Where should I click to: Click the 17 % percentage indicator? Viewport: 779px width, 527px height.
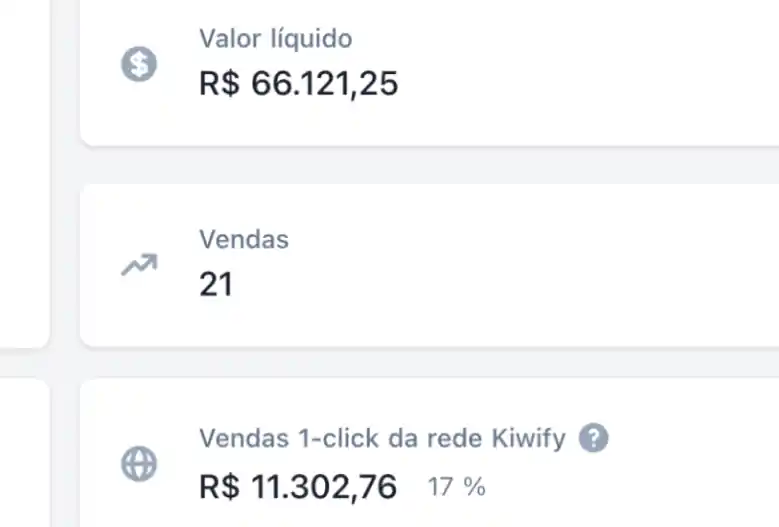456,488
